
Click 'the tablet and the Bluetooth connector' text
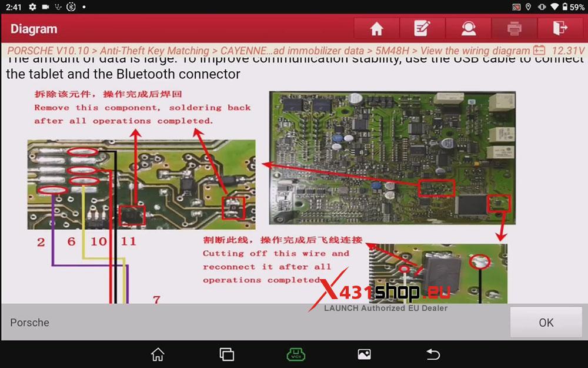[123, 74]
